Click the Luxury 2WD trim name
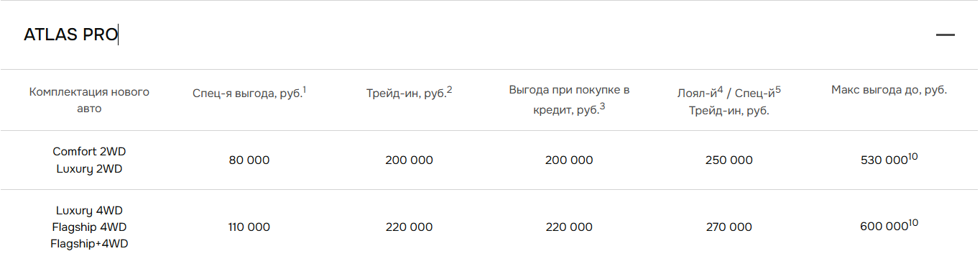The image size is (980, 264). click(x=89, y=168)
